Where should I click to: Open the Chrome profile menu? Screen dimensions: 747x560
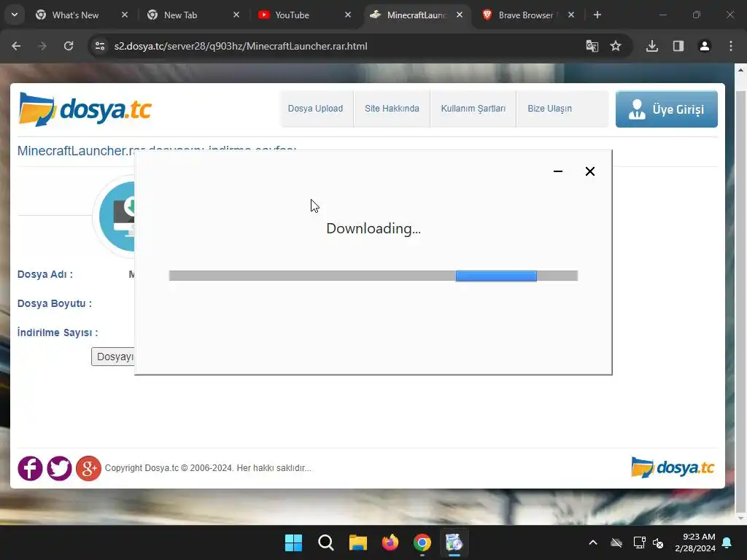(705, 46)
